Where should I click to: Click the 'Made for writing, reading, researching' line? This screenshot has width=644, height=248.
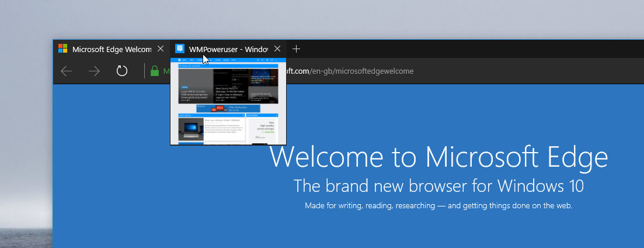(x=438, y=205)
